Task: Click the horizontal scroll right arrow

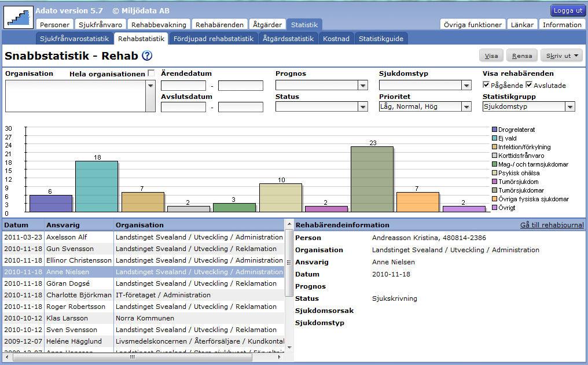Action: coord(280,357)
